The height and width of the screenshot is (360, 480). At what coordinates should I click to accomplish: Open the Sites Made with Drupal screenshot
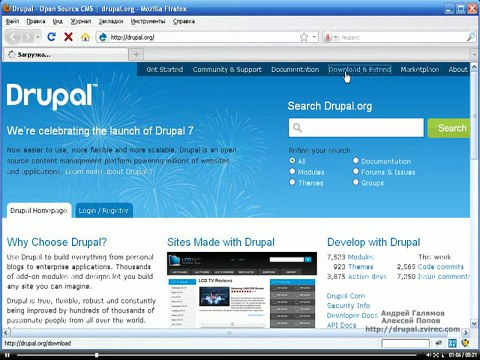(242, 290)
